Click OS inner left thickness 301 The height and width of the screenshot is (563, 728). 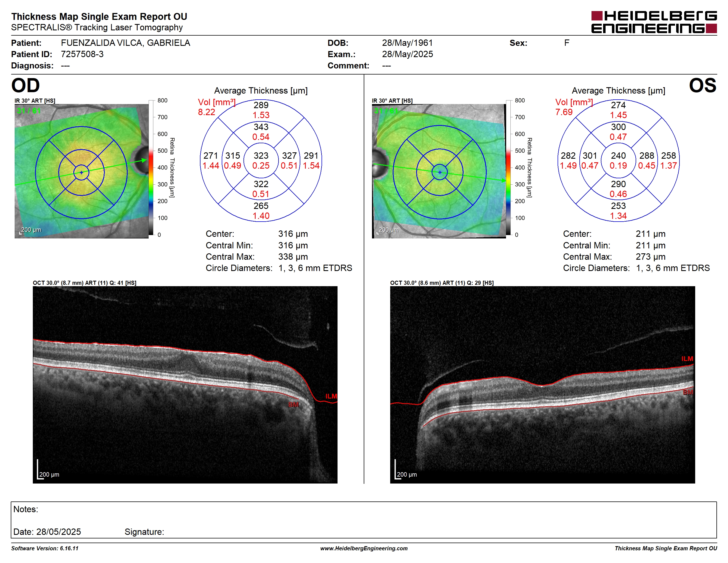(590, 155)
